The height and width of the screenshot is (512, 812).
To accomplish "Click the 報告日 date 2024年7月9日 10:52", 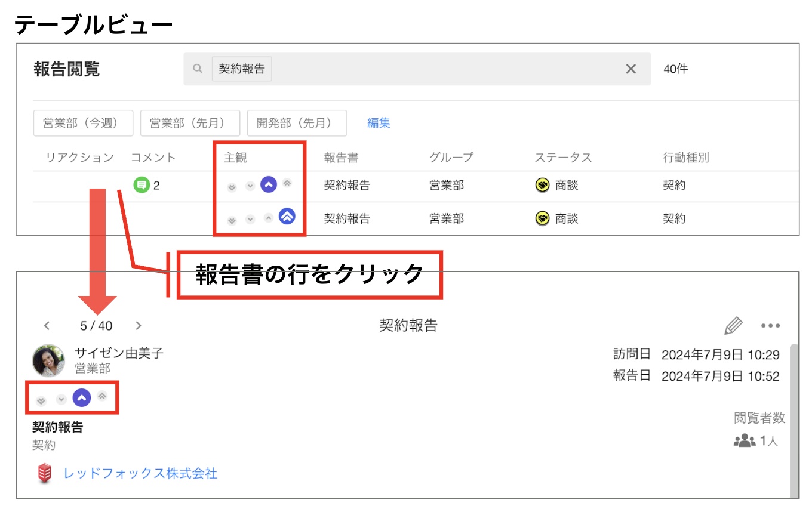I will point(720,376).
